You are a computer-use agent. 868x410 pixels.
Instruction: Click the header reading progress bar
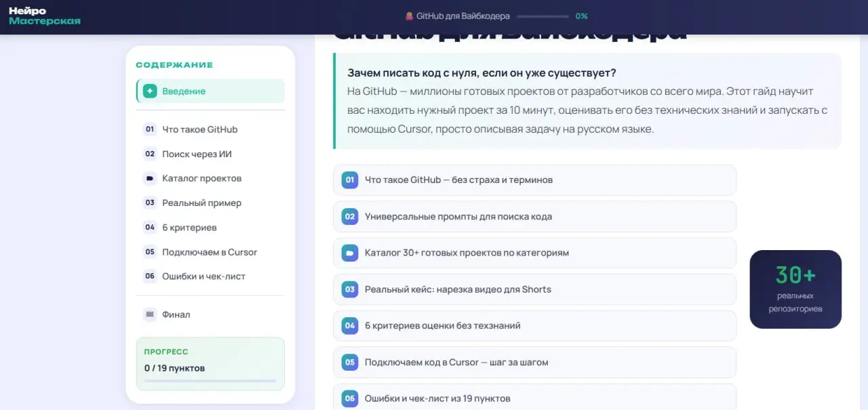tap(543, 16)
